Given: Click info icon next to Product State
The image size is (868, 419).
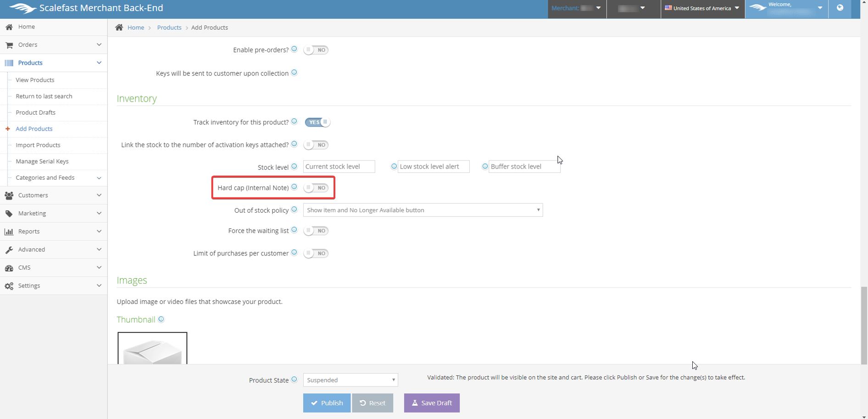Looking at the screenshot, I should [x=294, y=380].
